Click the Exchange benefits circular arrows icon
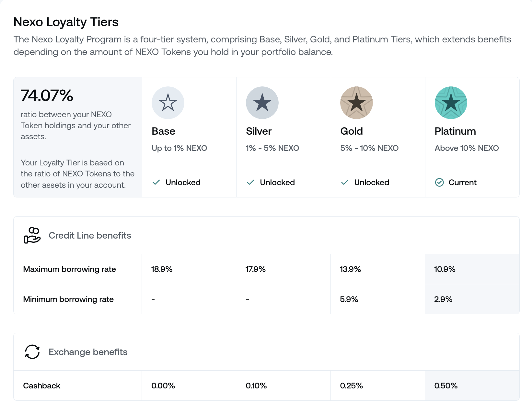The image size is (532, 403). click(32, 352)
